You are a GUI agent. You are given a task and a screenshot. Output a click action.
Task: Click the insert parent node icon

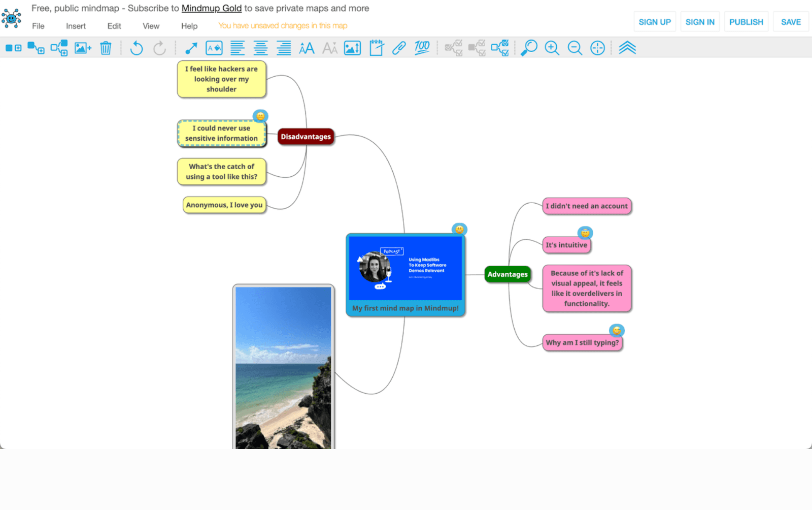pyautogui.click(x=59, y=48)
